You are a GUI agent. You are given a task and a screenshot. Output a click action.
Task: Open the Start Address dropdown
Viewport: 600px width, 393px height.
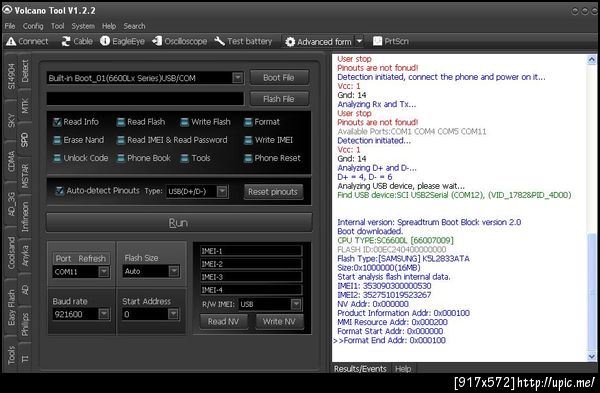tap(173, 314)
